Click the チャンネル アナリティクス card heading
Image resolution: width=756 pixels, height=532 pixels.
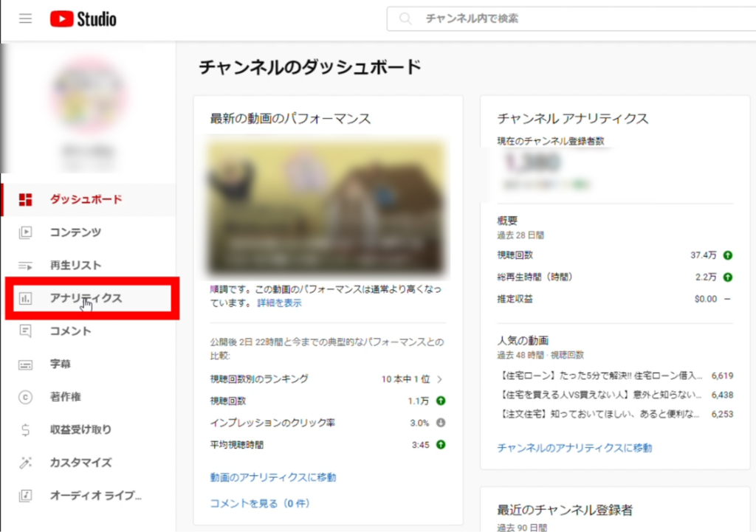(573, 119)
